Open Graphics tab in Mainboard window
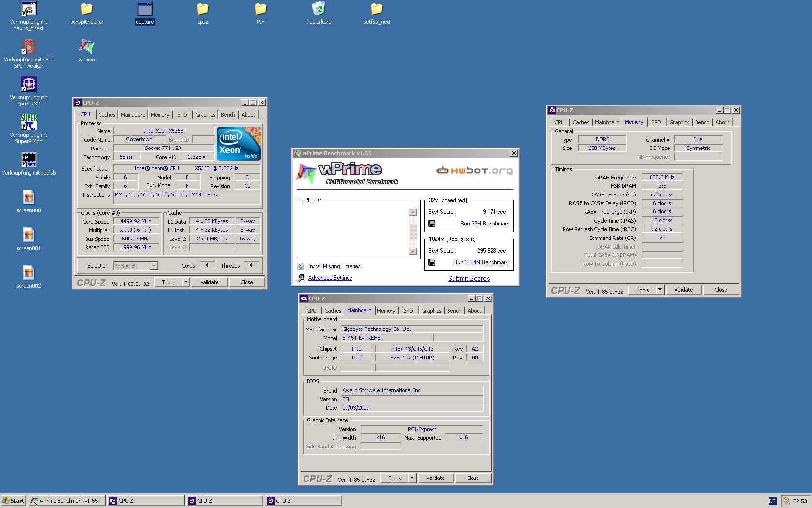The height and width of the screenshot is (508, 812). [432, 311]
